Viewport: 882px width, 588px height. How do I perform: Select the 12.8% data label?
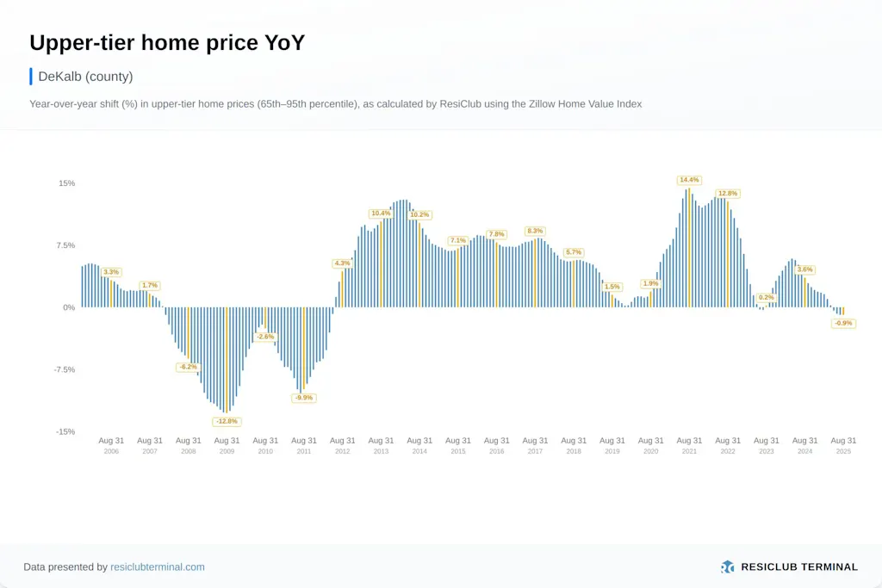pyautogui.click(x=728, y=194)
